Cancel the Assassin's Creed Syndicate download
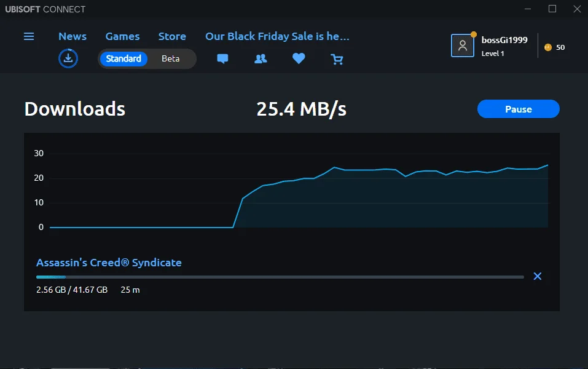The height and width of the screenshot is (369, 588). [x=538, y=276]
